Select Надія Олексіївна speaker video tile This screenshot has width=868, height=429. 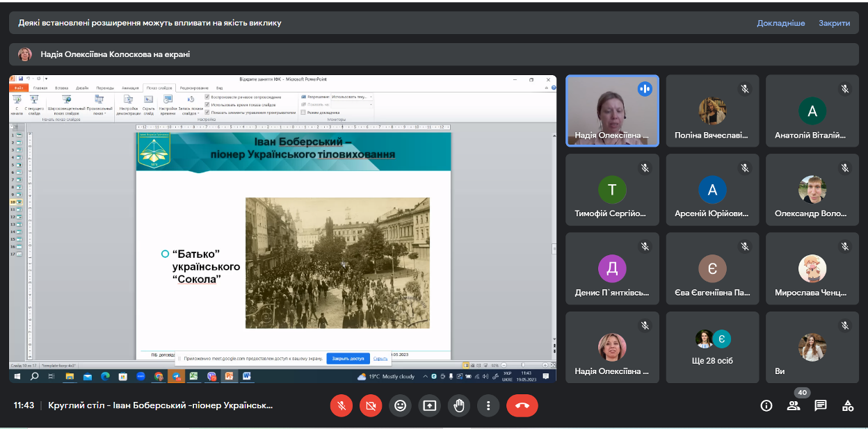612,111
